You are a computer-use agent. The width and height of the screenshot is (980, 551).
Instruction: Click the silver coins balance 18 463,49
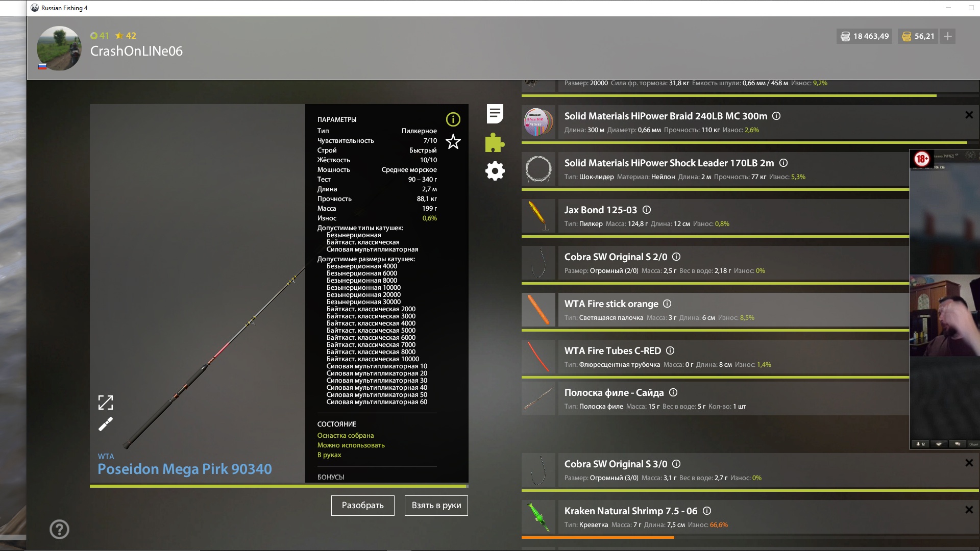[864, 36]
